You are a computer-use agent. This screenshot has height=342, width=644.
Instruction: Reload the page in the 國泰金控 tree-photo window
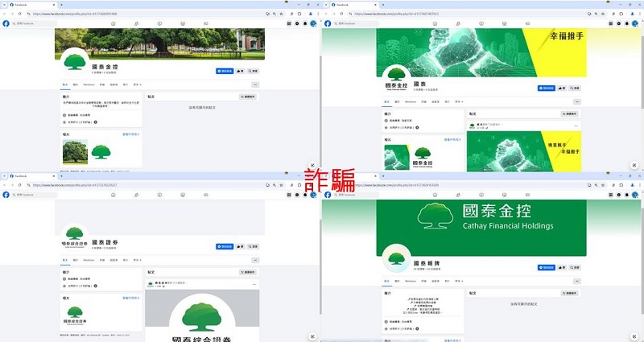(19, 14)
